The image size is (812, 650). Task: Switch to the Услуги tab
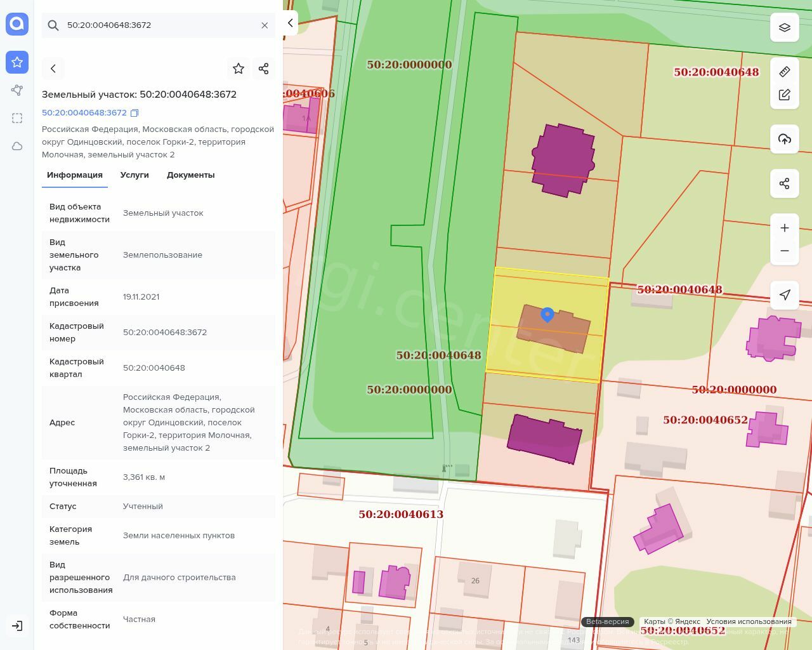[134, 175]
